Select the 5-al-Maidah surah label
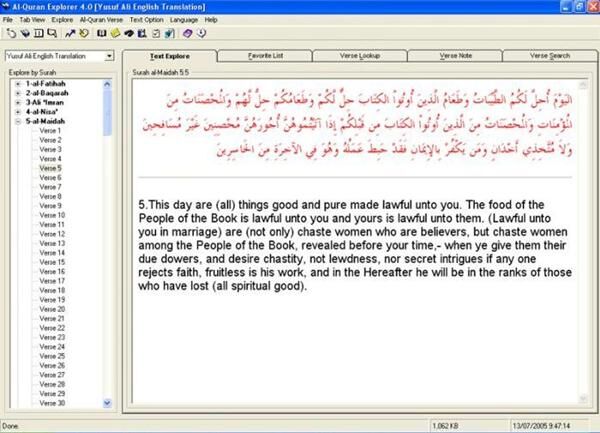Screen dimensions: 600x433 click(x=45, y=122)
